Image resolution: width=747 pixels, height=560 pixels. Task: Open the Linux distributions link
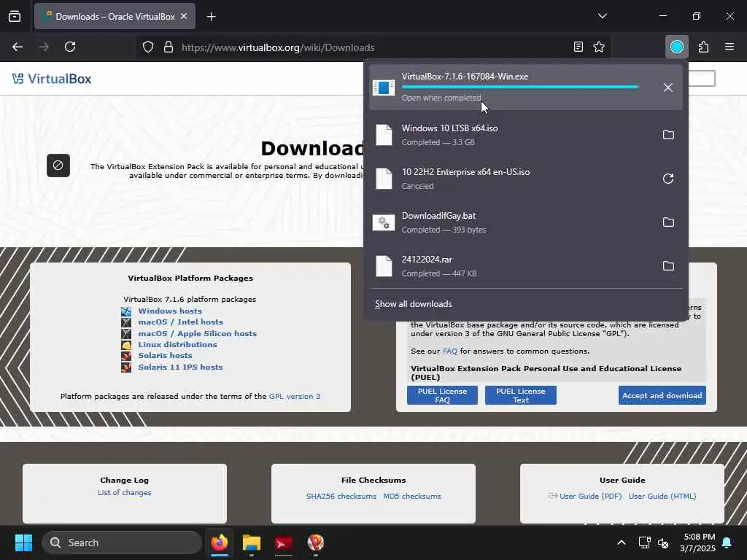coord(177,344)
